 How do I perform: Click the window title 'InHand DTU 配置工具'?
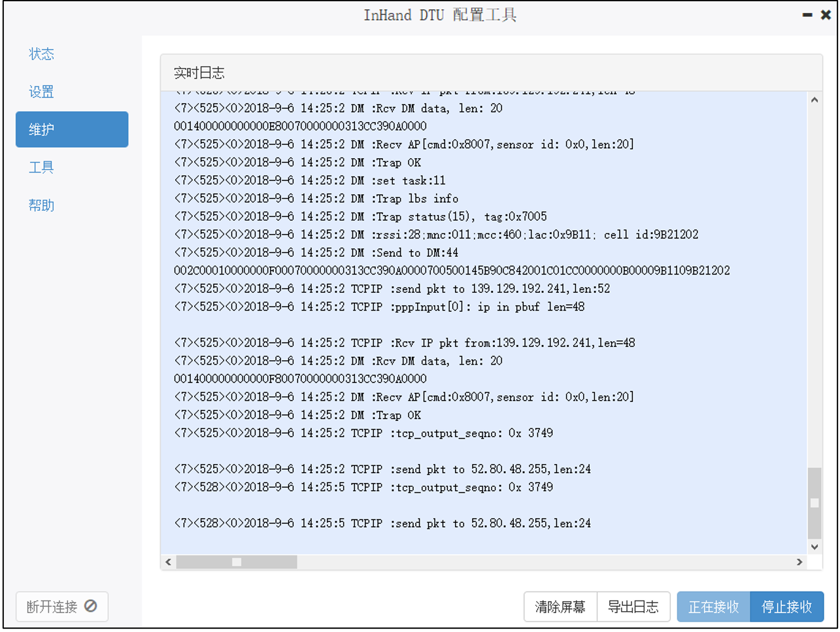tap(440, 15)
